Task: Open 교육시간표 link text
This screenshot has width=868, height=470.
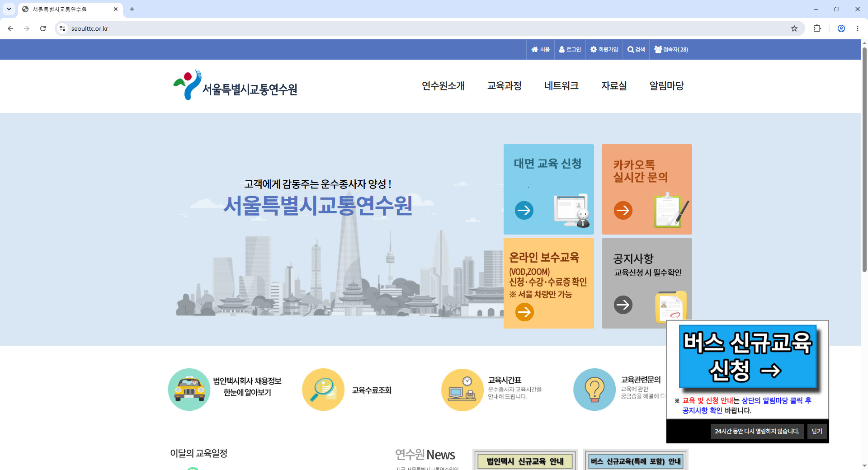Action: coord(505,380)
